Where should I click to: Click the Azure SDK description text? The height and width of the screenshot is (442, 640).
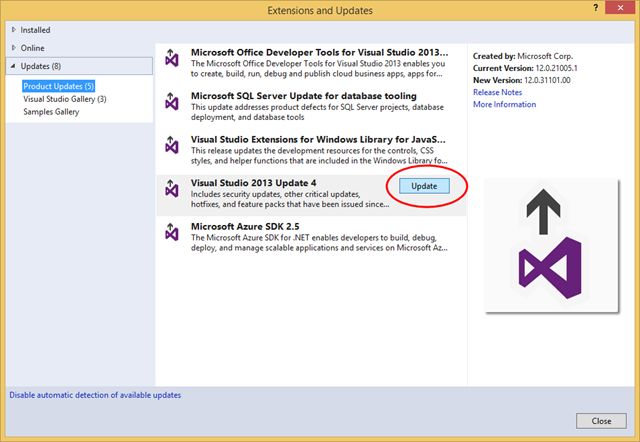319,243
